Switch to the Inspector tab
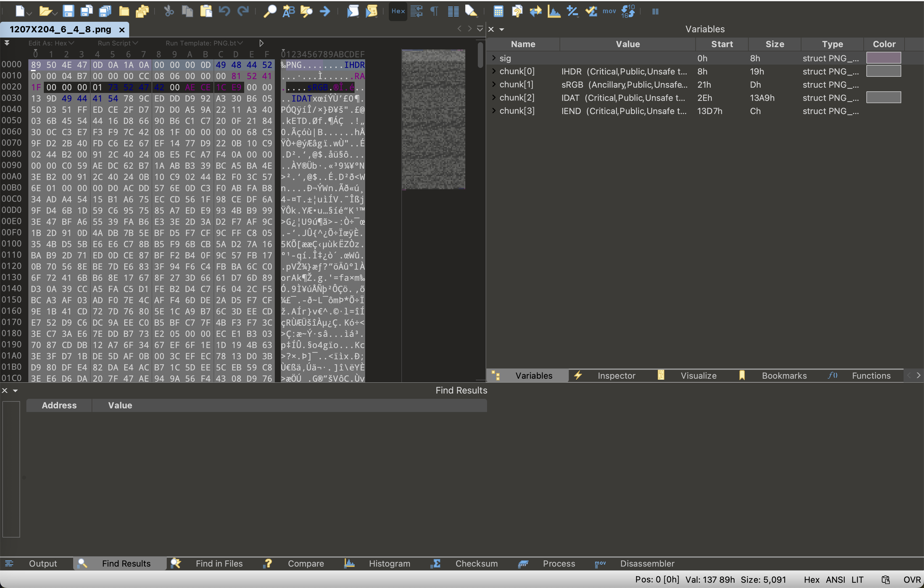924x588 pixels. 616,376
